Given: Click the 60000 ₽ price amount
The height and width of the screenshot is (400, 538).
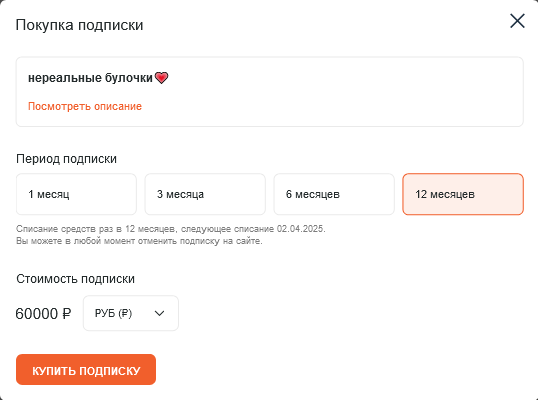Looking at the screenshot, I should click(43, 314).
